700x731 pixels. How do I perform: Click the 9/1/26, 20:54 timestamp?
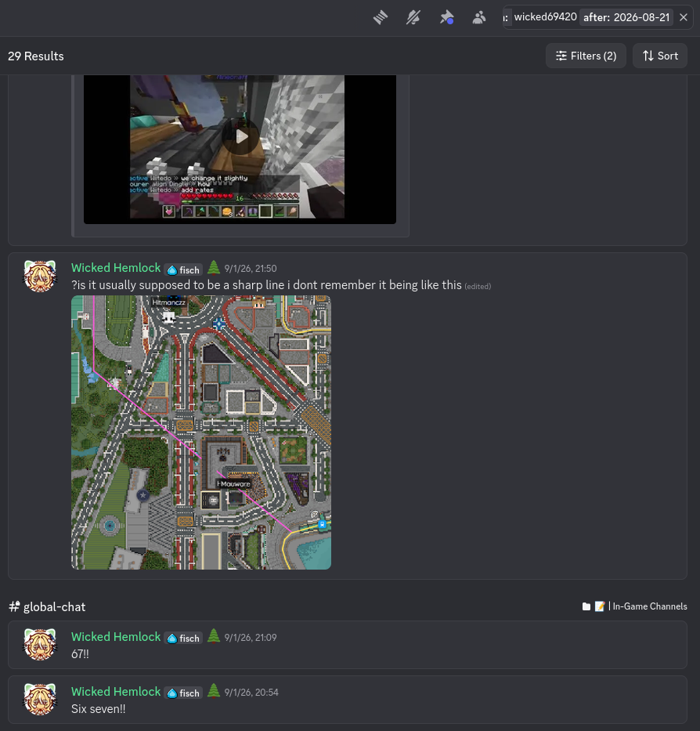coord(251,693)
